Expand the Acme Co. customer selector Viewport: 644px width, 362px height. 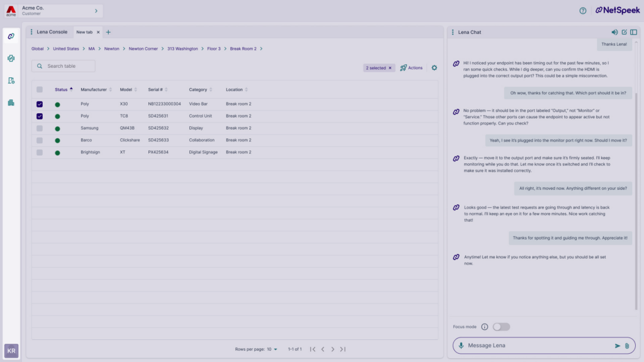pos(96,11)
